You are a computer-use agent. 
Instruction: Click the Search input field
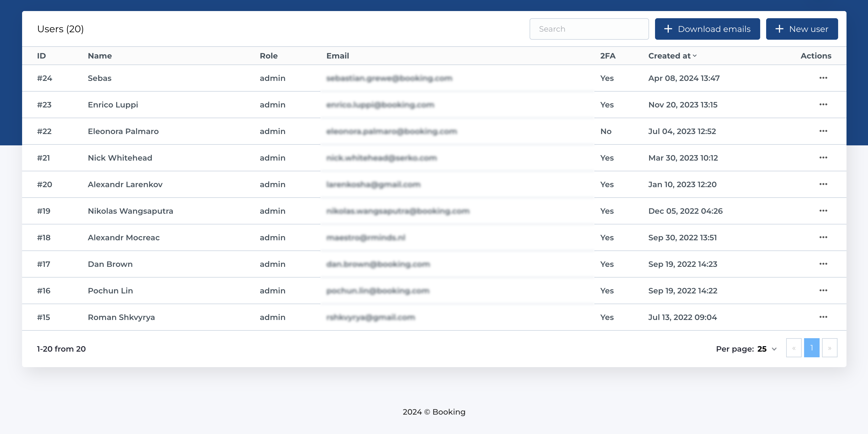coord(589,29)
